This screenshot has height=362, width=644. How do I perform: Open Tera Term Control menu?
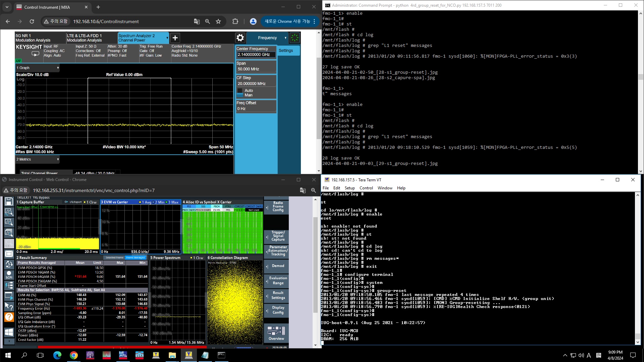[x=366, y=188]
